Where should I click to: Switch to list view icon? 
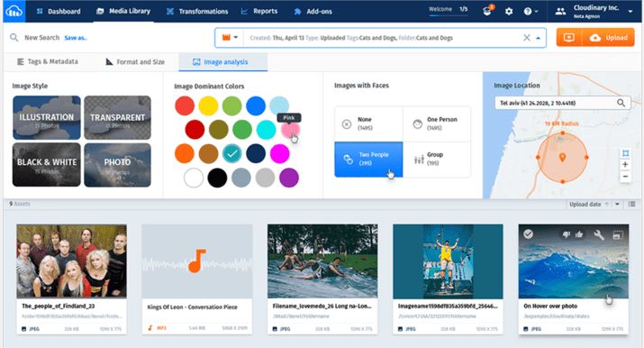[631, 204]
